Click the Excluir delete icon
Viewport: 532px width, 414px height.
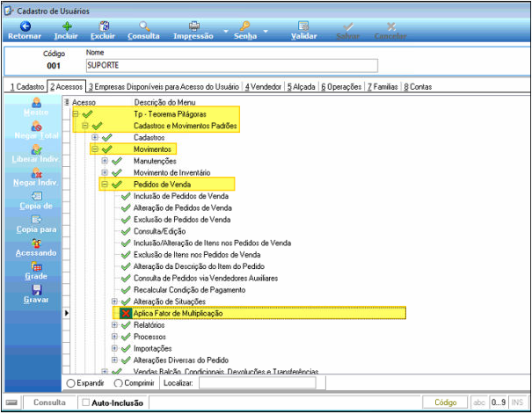104,26
